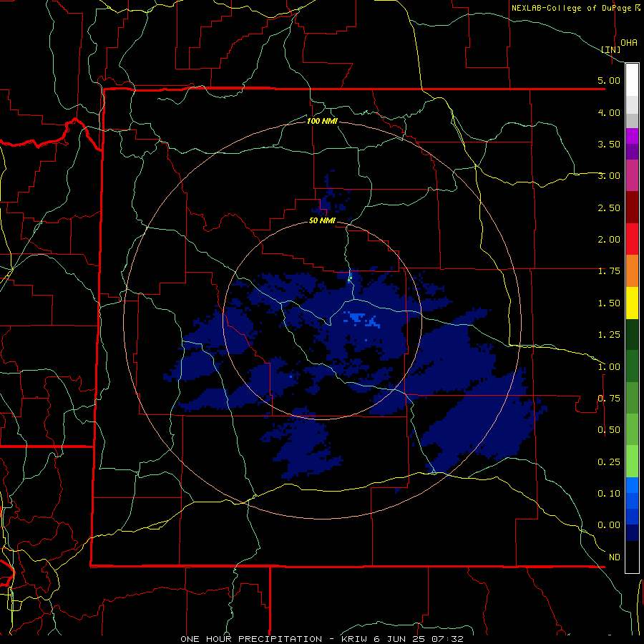The height and width of the screenshot is (644, 644).
Task: Select the 1.25 legend value
Action: point(609,335)
